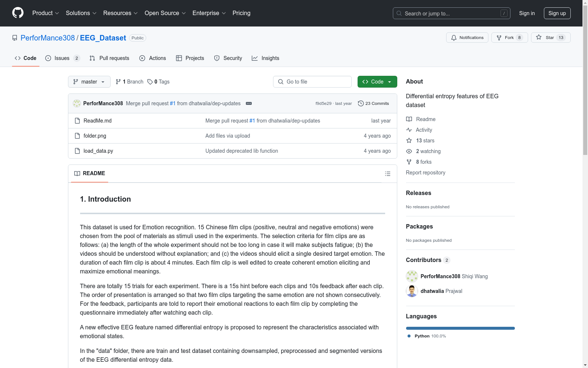
Task: Open the Product dropdown menu
Action: (46, 13)
